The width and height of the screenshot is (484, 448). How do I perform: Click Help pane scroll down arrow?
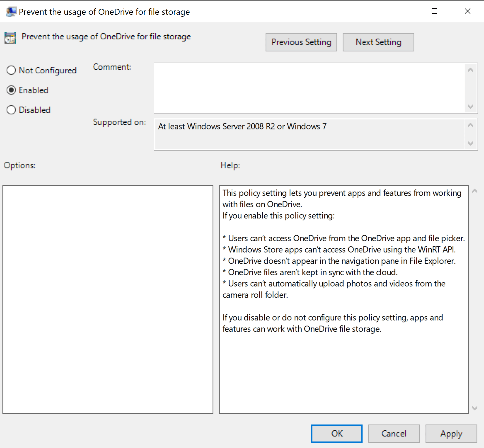tap(475, 408)
